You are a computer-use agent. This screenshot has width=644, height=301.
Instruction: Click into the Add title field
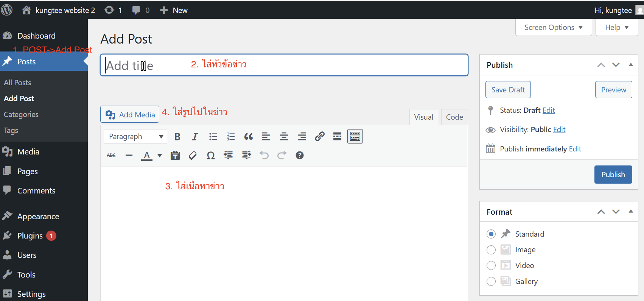tap(284, 66)
